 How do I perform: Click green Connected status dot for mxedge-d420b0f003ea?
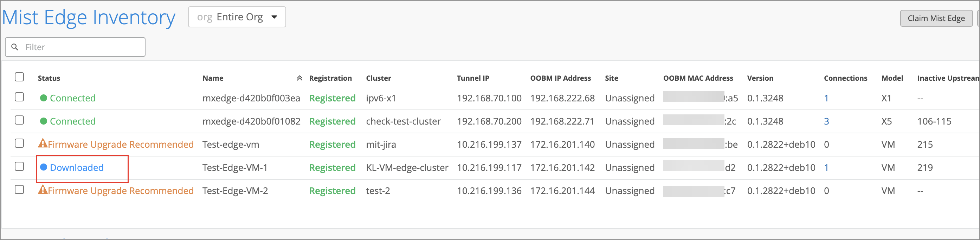pos(44,98)
